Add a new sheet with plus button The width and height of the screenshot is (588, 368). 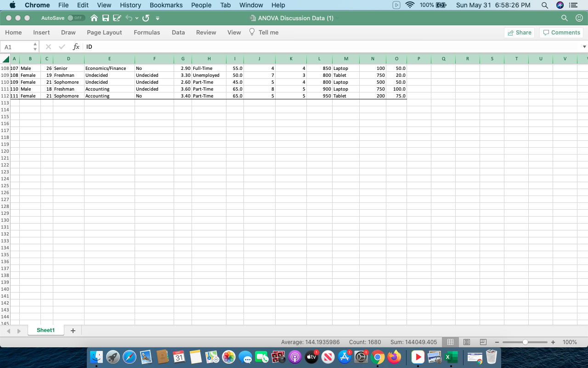click(x=73, y=331)
